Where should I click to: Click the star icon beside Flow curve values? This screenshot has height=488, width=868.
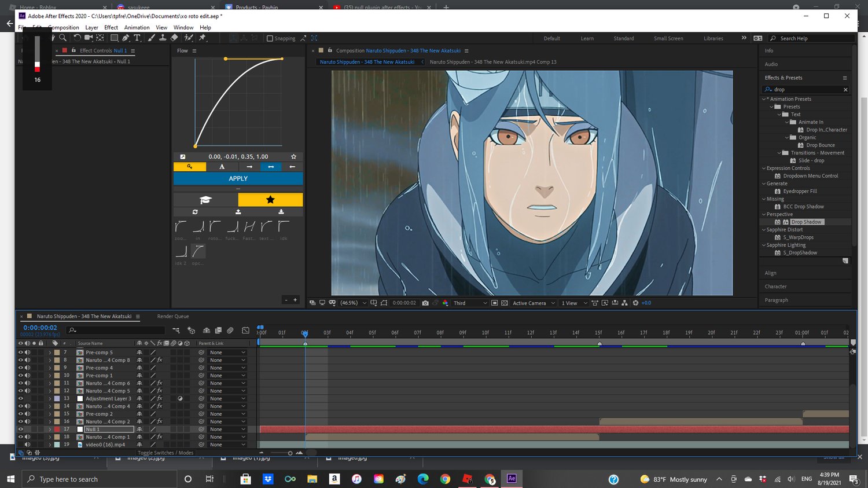click(293, 156)
